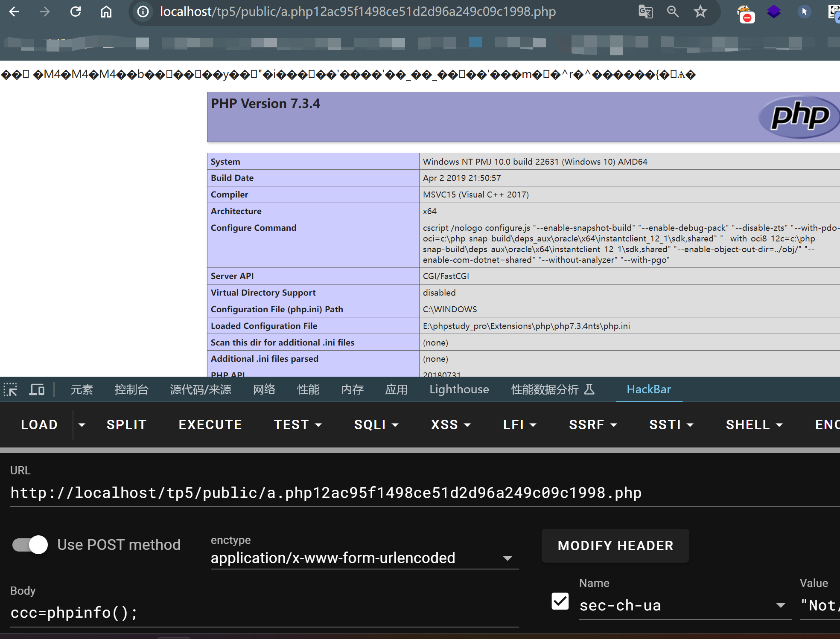Click site information icon in address bar

click(x=143, y=12)
